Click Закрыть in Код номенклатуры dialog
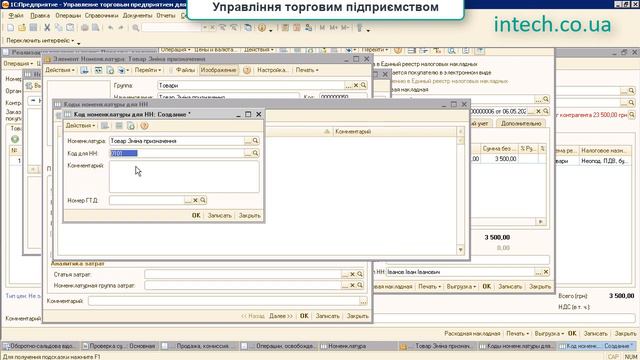This screenshot has height=360, width=640. [x=249, y=216]
